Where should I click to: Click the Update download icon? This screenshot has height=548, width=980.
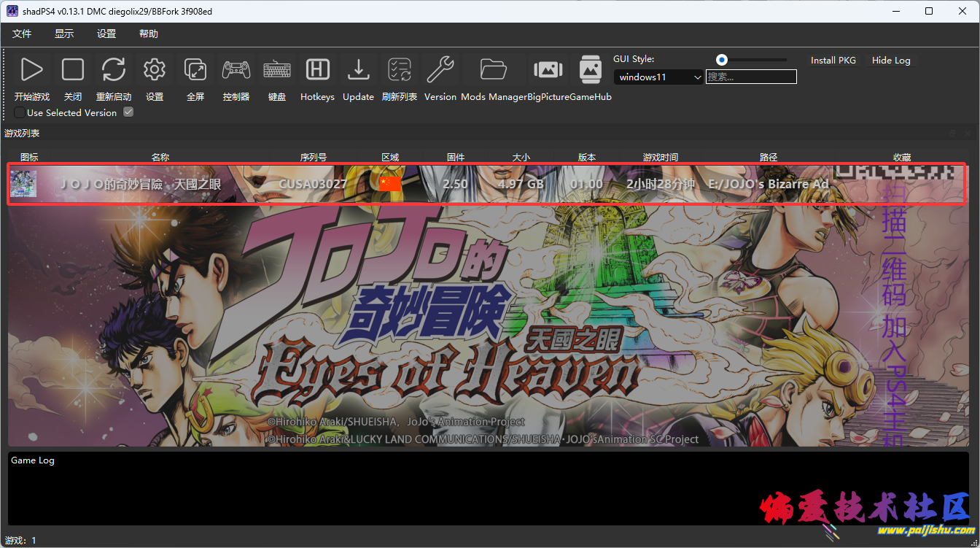coord(358,70)
